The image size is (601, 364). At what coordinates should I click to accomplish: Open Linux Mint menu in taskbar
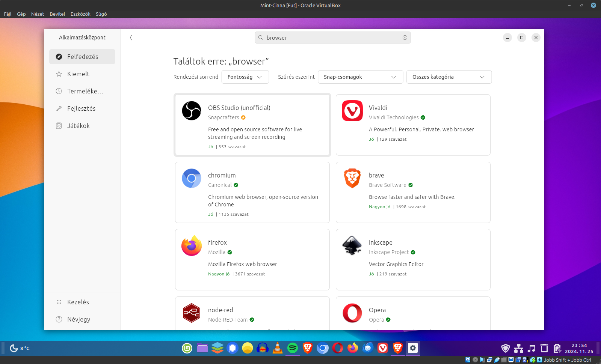187,348
